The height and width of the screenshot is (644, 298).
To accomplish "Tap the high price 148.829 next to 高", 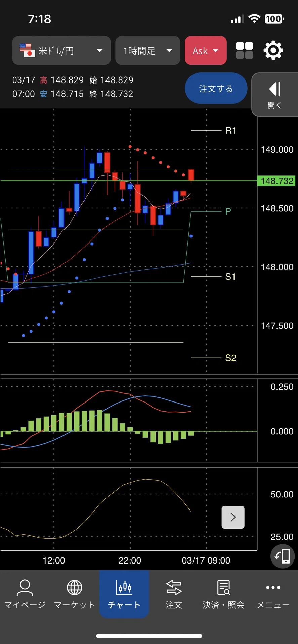I will [67, 80].
